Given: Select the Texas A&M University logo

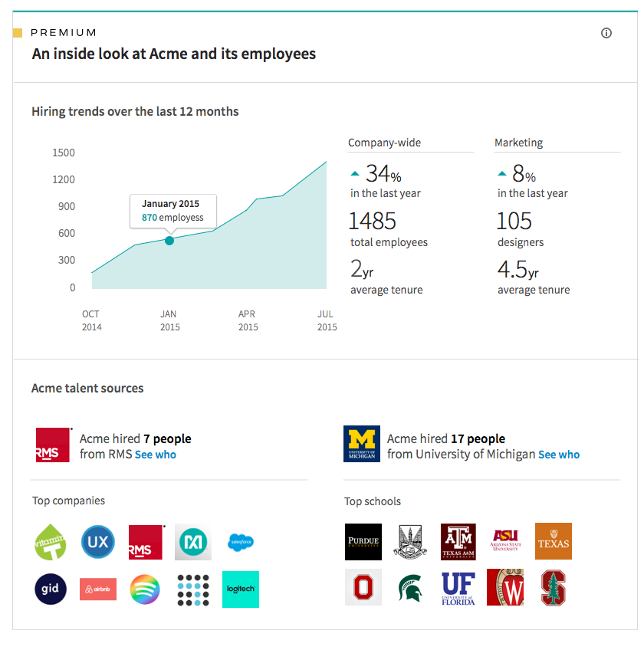Looking at the screenshot, I should pos(458,542).
